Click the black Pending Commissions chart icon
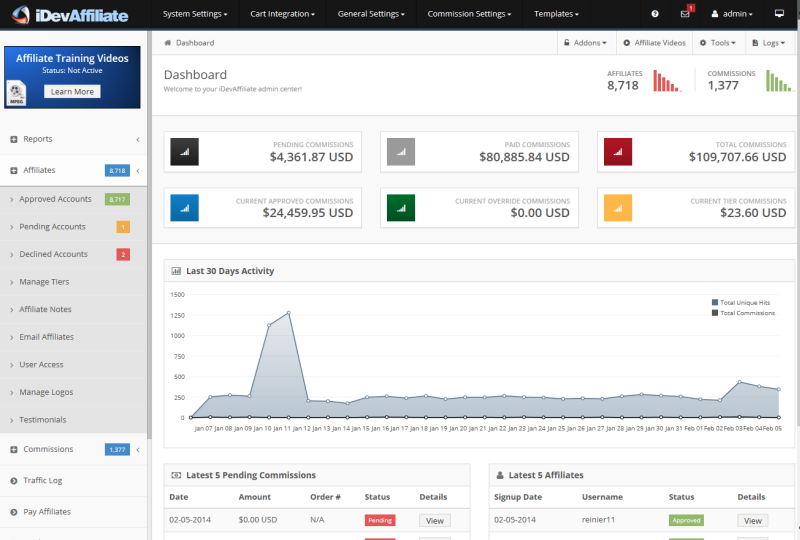The width and height of the screenshot is (800, 540). point(184,152)
